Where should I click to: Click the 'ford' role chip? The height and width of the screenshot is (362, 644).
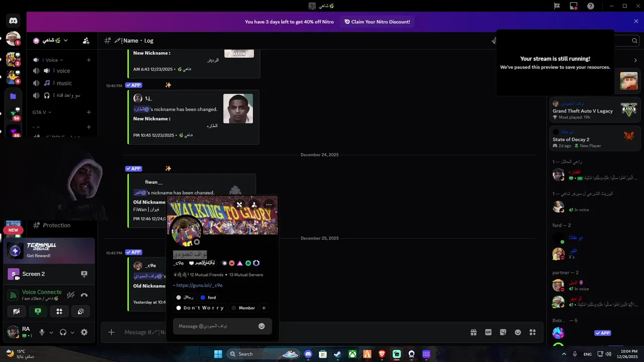coord(208,298)
